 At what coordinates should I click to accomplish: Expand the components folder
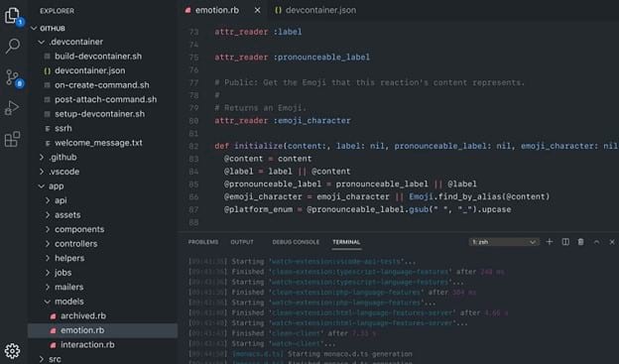pyautogui.click(x=48, y=229)
